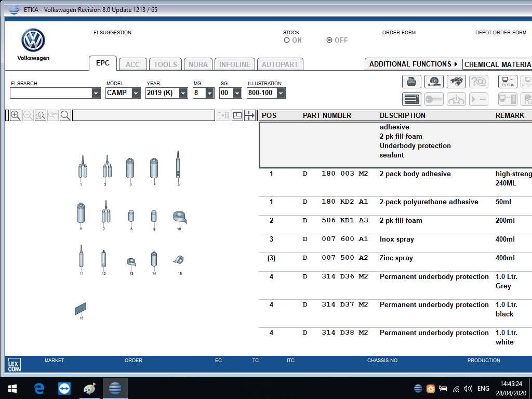Open Paint from the taskbar
532x399 pixels.
coord(89,389)
